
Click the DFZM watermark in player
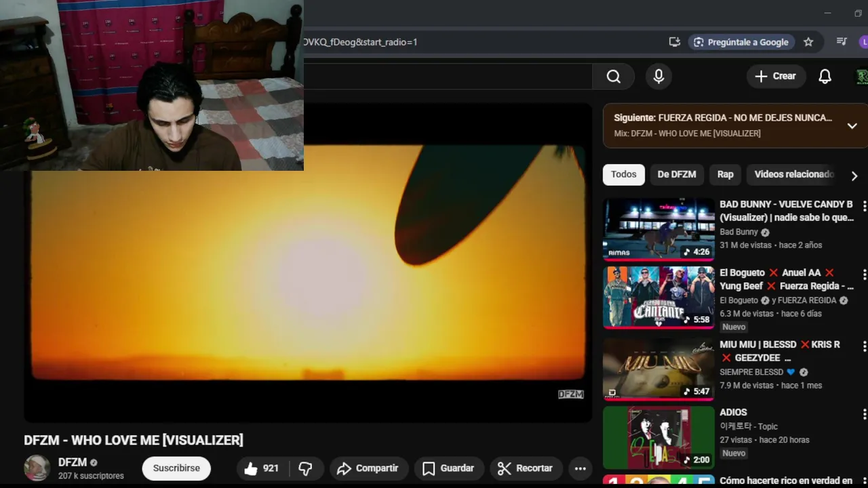570,394
